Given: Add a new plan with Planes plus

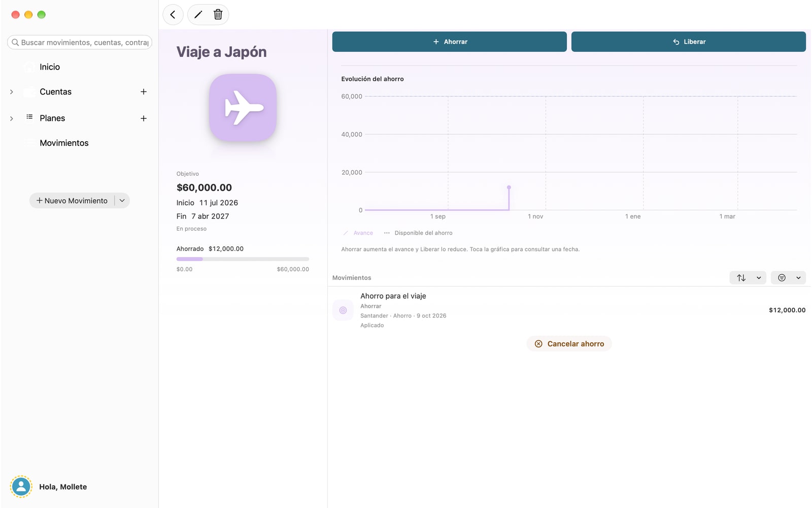Looking at the screenshot, I should click(144, 118).
